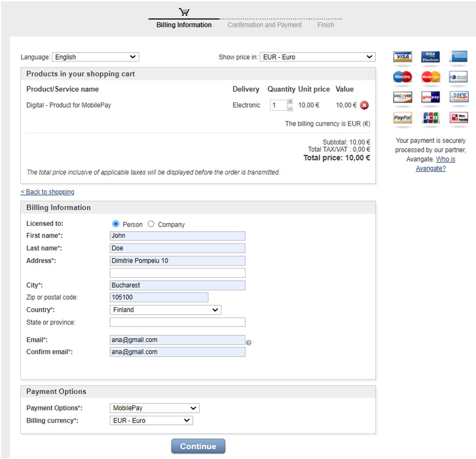Open the Language dropdown

click(x=95, y=57)
